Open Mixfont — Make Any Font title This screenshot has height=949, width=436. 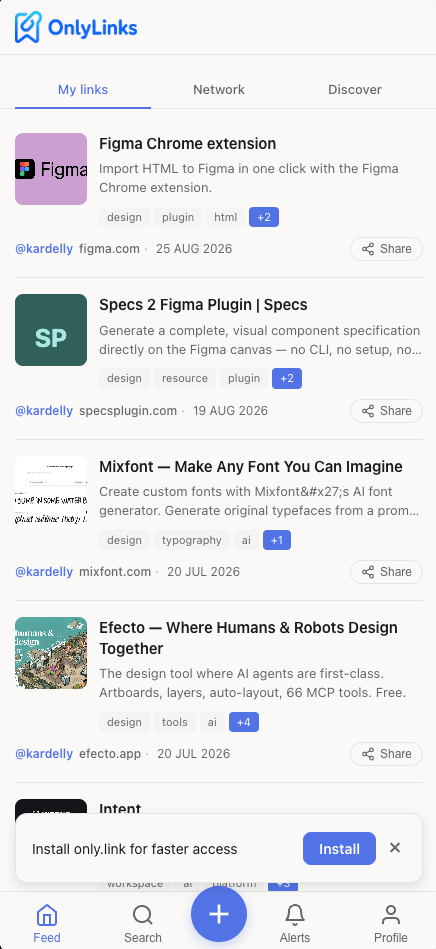click(x=251, y=467)
